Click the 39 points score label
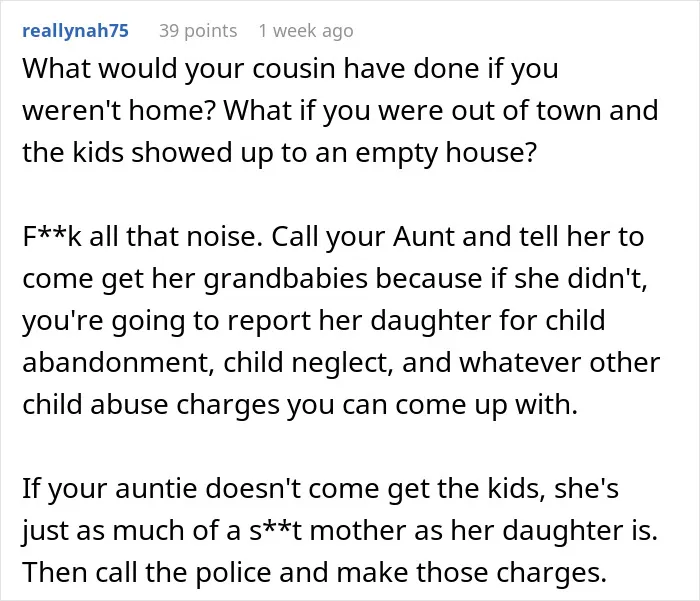The image size is (700, 601). 198,31
